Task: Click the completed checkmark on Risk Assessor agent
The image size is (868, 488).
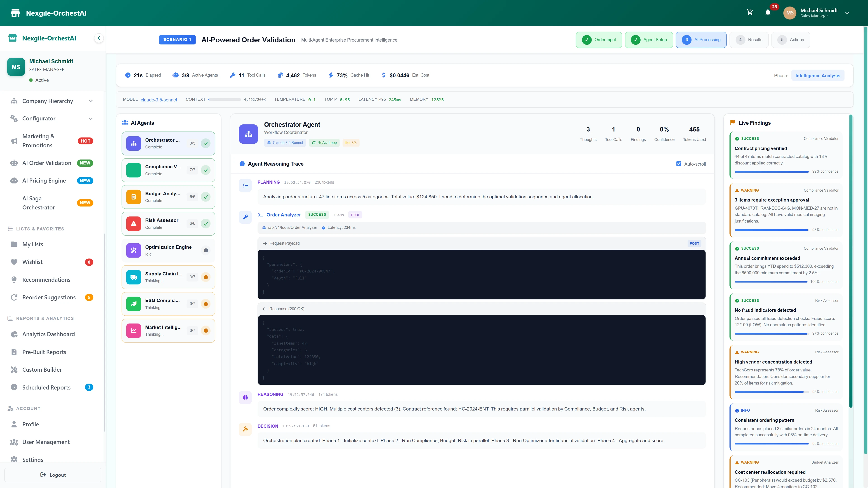Action: click(x=206, y=223)
